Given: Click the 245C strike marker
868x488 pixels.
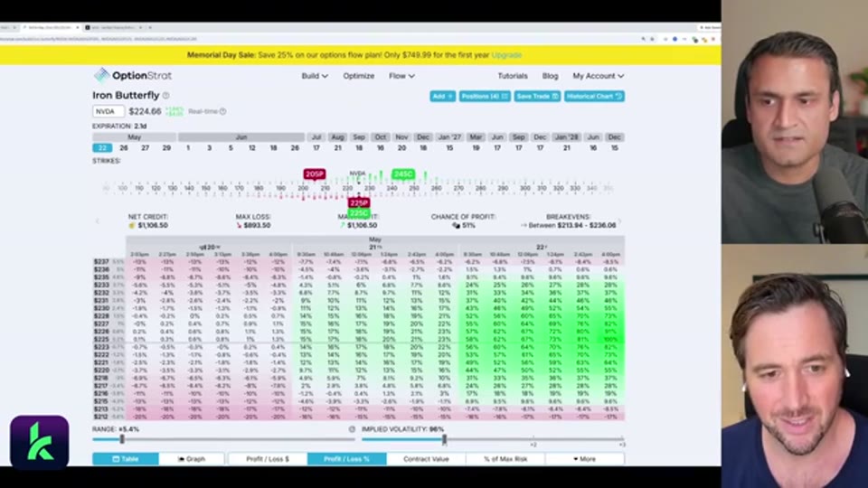Looking at the screenshot, I should [x=403, y=174].
